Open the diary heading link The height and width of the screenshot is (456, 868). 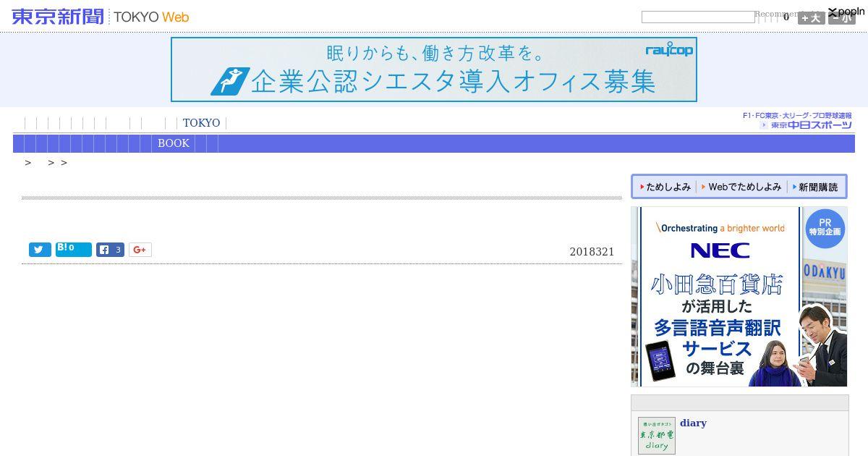693,423
